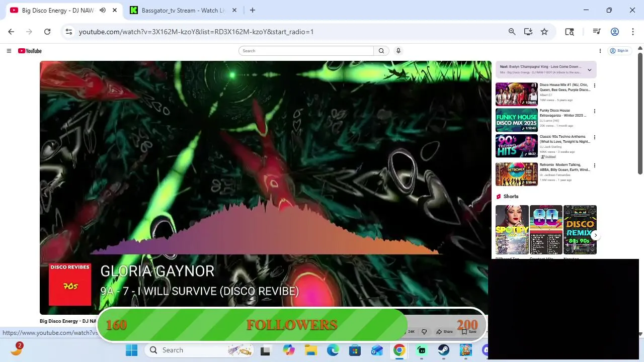The height and width of the screenshot is (362, 644).
Task: Switch to Big Disco Energy YouTube tab
Action: (58, 10)
